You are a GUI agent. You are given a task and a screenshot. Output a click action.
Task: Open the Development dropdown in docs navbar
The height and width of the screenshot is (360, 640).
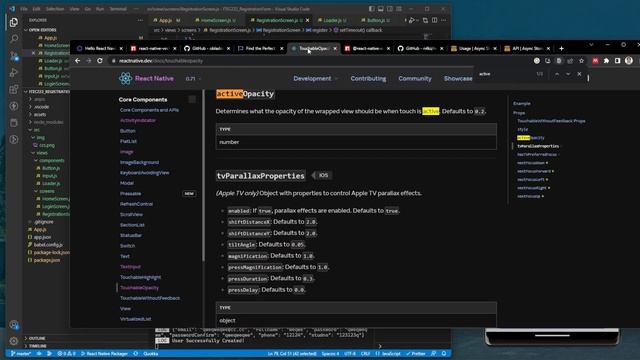point(316,78)
